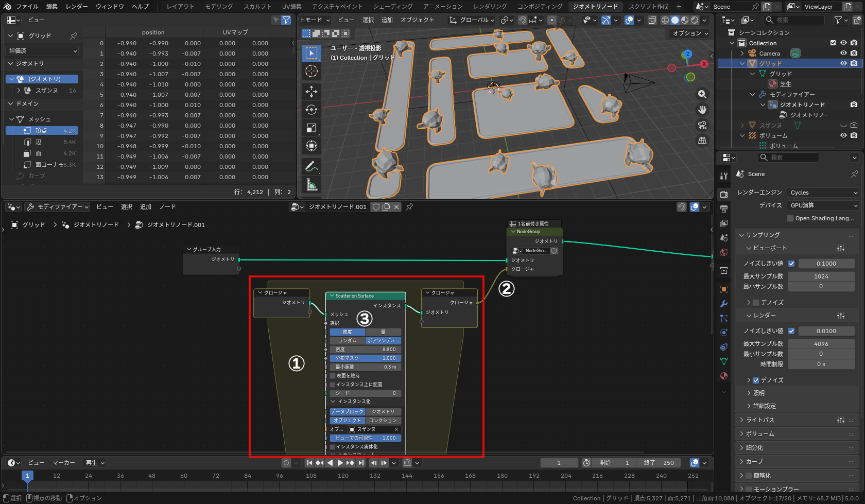The height and width of the screenshot is (504, 865).
Task: Click the 分布マスク slider in node
Action: 366,358
